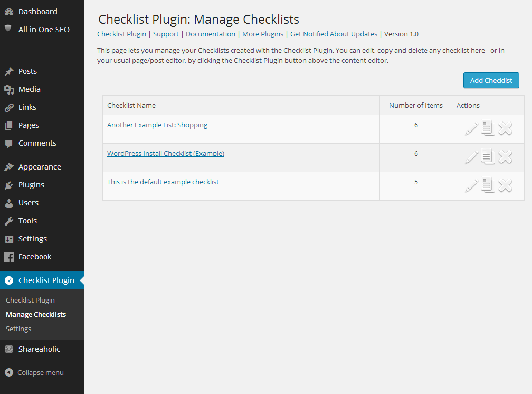Open WordPress Install Checklist (Example) link
The height and width of the screenshot is (394, 532).
pyautogui.click(x=166, y=154)
